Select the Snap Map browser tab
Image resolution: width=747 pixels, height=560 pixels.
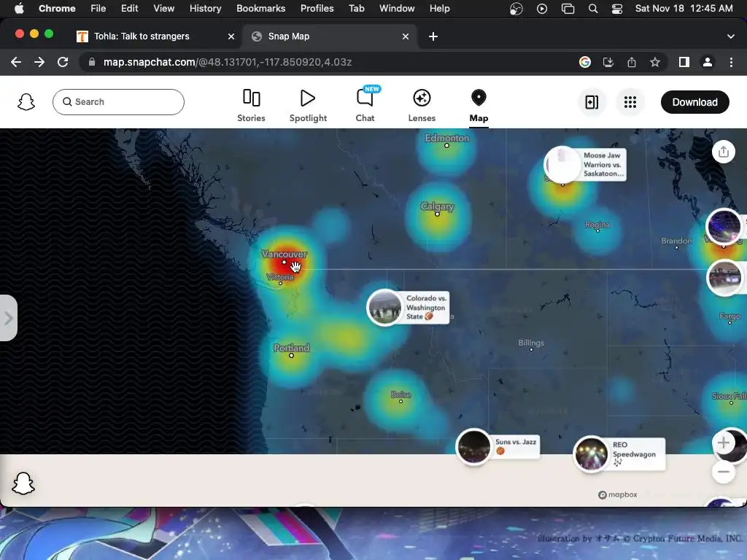coord(289,36)
